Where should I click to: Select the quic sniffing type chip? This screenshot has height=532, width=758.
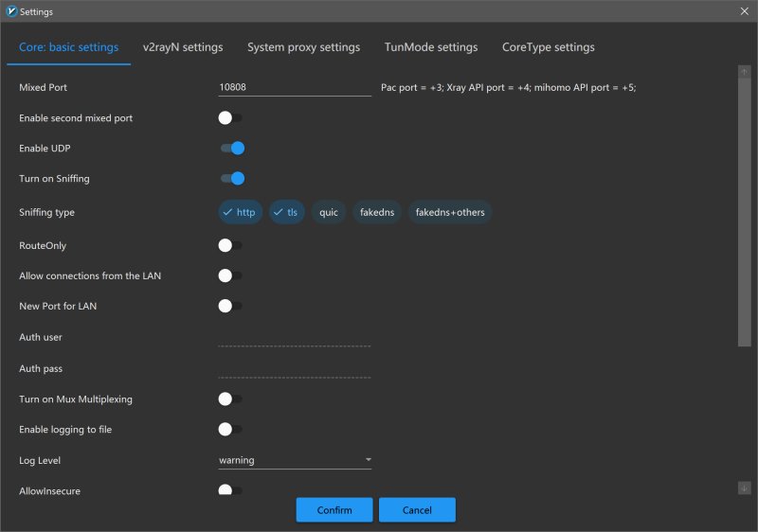click(329, 212)
